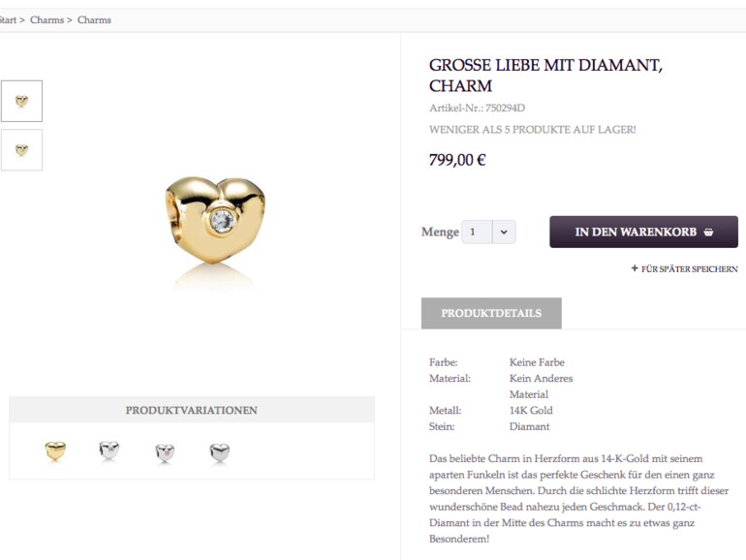Select the first product image thumbnail
This screenshot has width=746, height=560.
(21, 101)
